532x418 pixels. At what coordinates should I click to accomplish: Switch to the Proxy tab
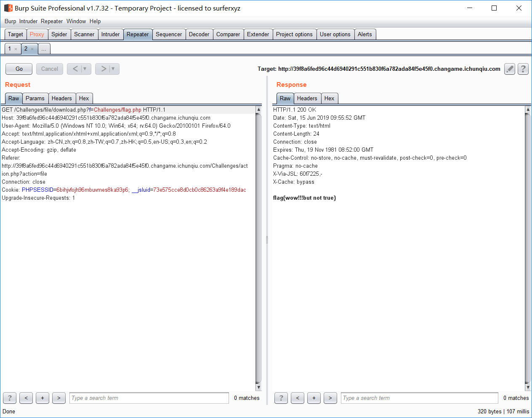[37, 34]
